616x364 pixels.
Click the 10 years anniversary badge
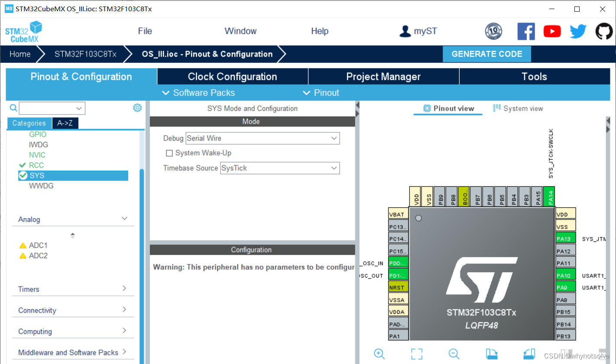coord(493,31)
